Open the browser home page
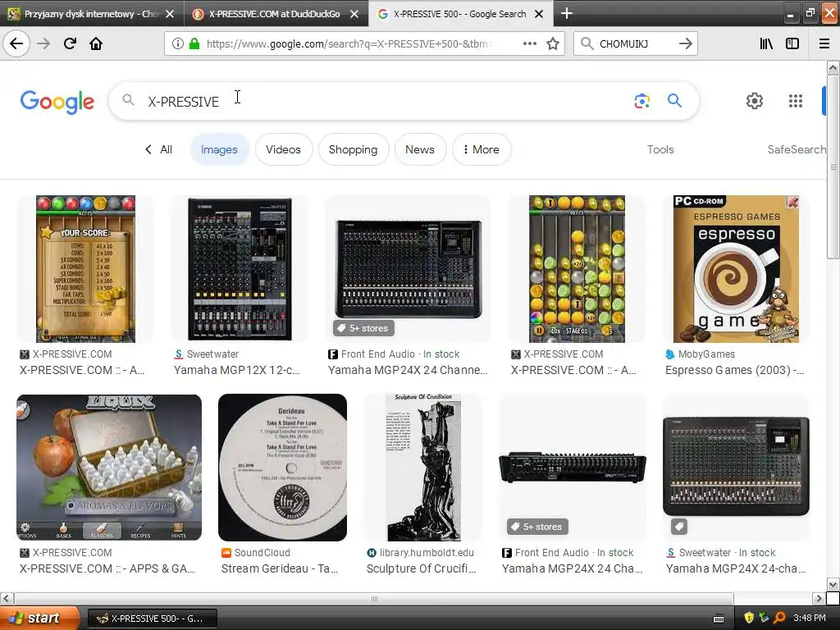Image resolution: width=840 pixels, height=630 pixels. (96, 43)
